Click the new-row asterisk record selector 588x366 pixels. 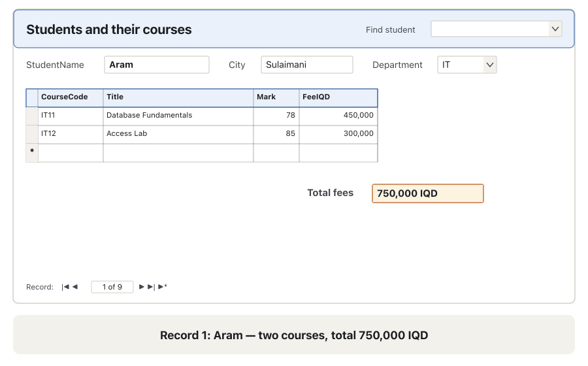click(32, 153)
